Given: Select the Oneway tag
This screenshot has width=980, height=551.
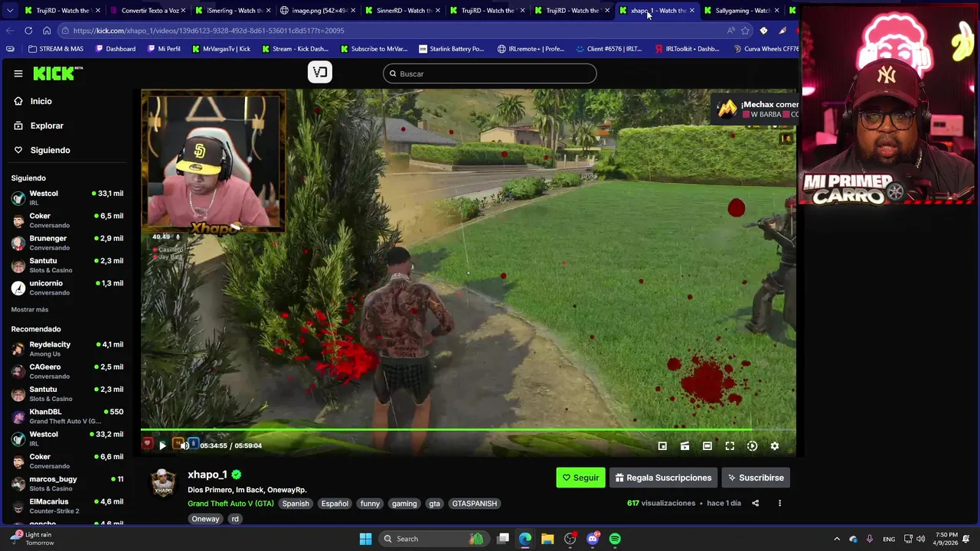Looking at the screenshot, I should tap(206, 519).
